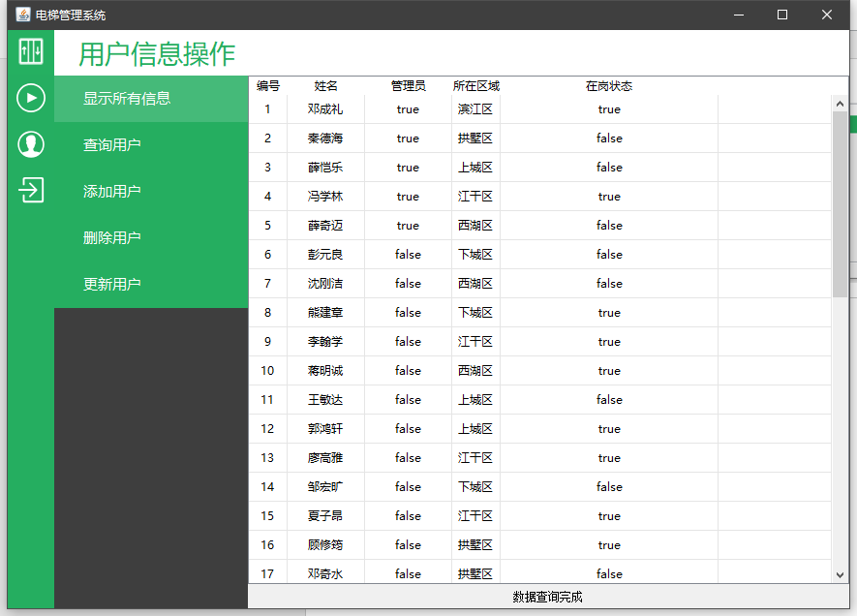Click the number cell 10

(268, 371)
